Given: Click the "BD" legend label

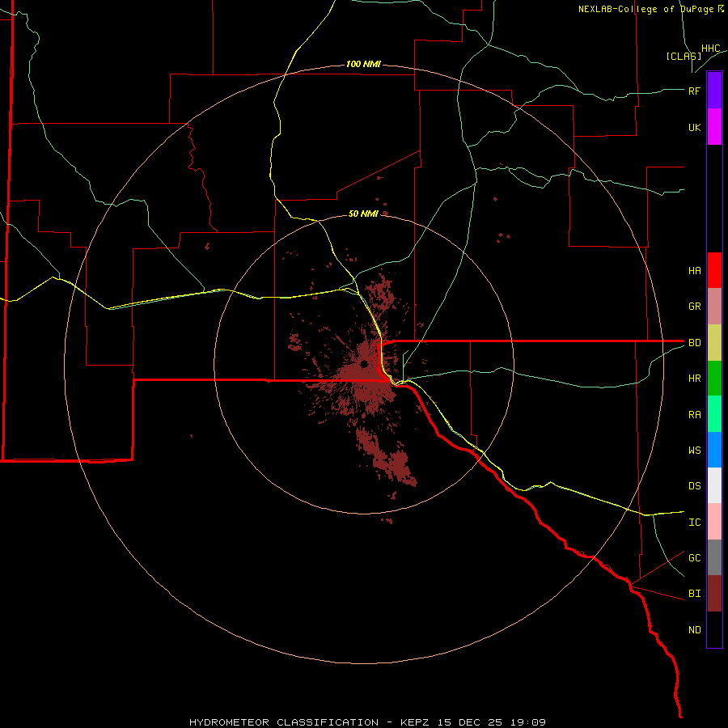Looking at the screenshot, I should click(x=694, y=343).
